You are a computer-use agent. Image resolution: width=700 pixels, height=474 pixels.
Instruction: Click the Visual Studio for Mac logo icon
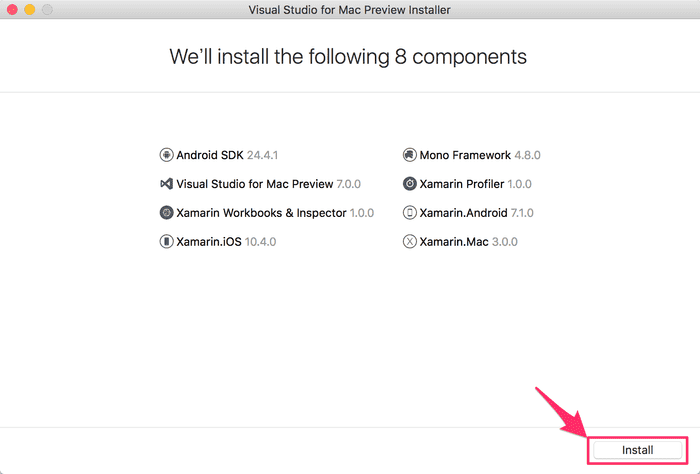pos(166,184)
